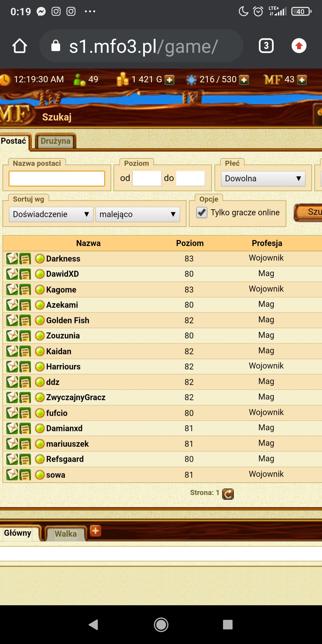Click the refresh icon next to Strona: 1
Image resolution: width=322 pixels, height=644 pixels.
228,494
